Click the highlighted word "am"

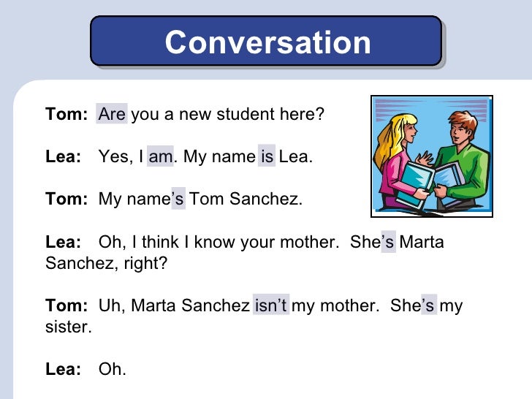pos(160,156)
